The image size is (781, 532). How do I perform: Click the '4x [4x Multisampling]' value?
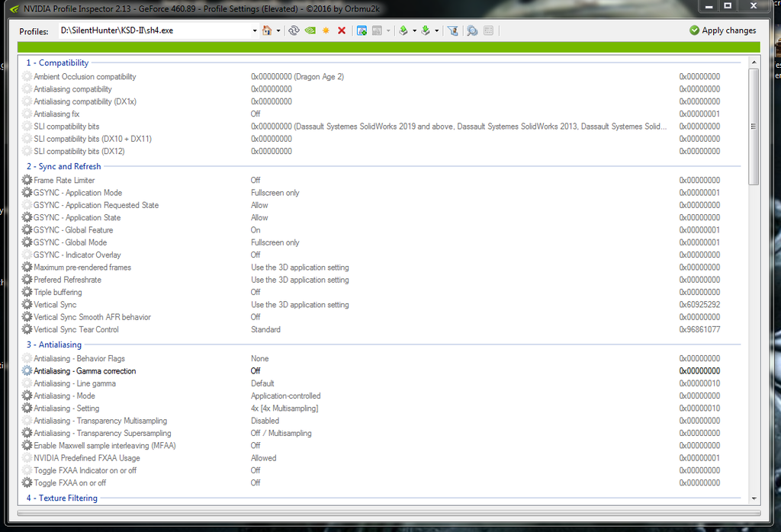click(284, 408)
